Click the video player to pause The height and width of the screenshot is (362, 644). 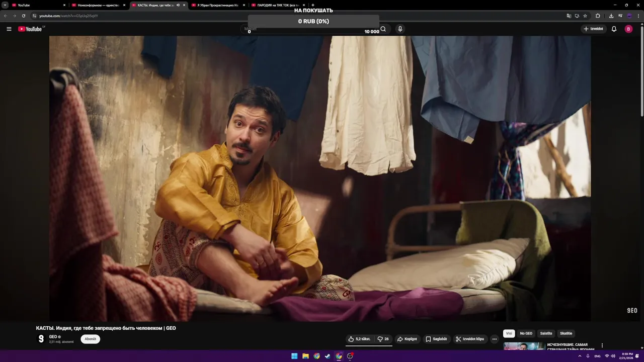coord(320,178)
